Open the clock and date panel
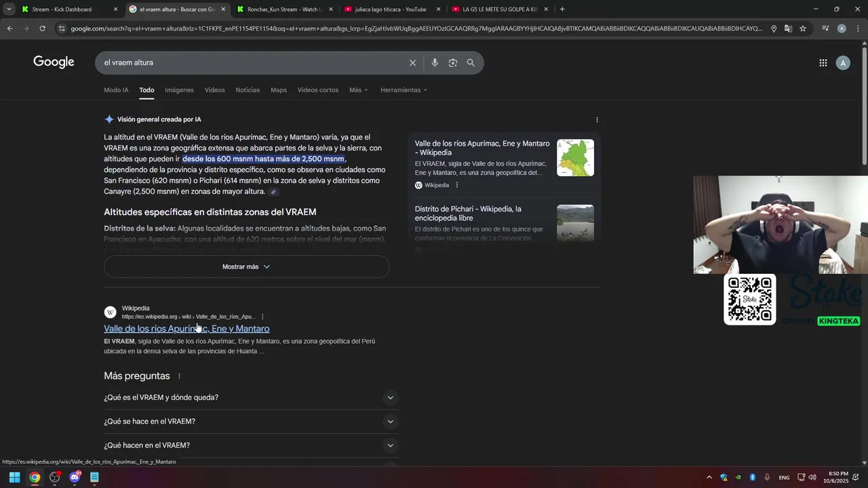Screen dimensions: 868x488 tap(836, 477)
